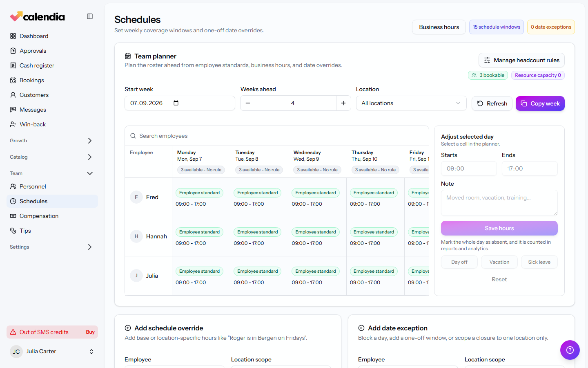Buy SMS credits from the alert
588x368 pixels.
click(x=90, y=332)
